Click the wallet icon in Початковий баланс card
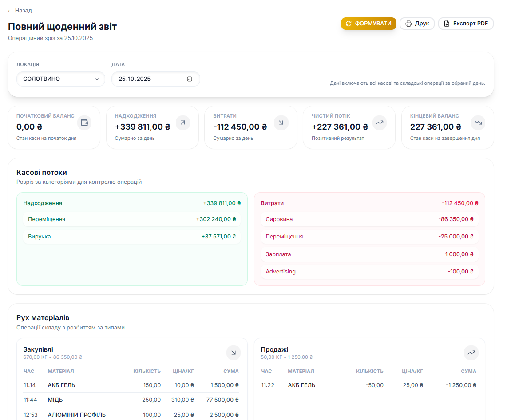The height and width of the screenshot is (420, 507). (x=84, y=123)
